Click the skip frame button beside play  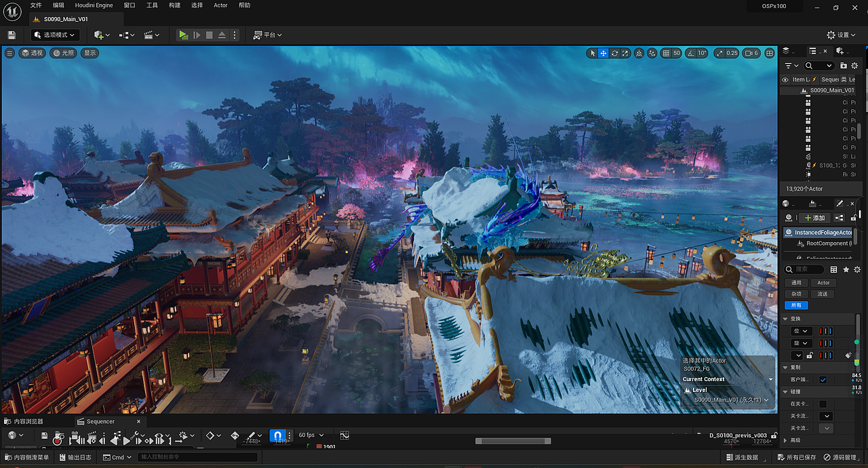197,35
